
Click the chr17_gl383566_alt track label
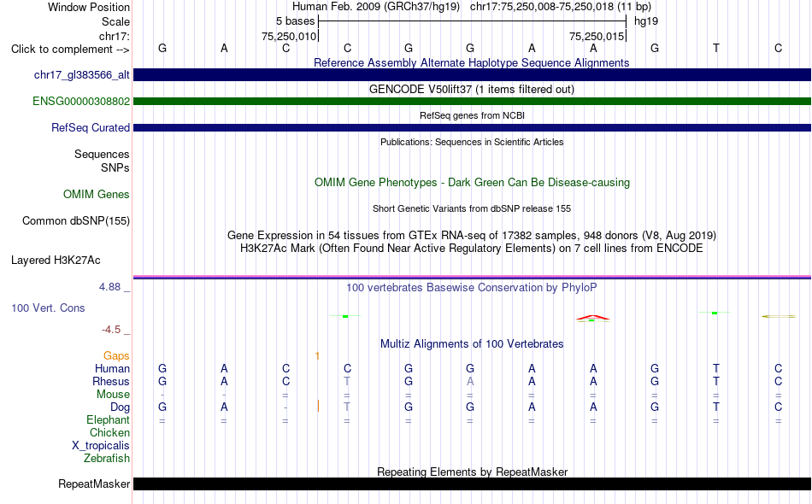[82, 74]
